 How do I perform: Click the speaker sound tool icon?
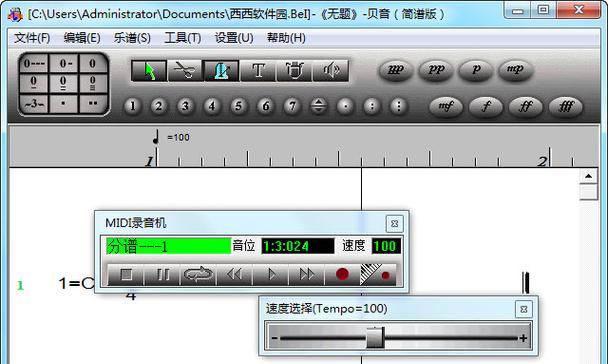pos(331,71)
